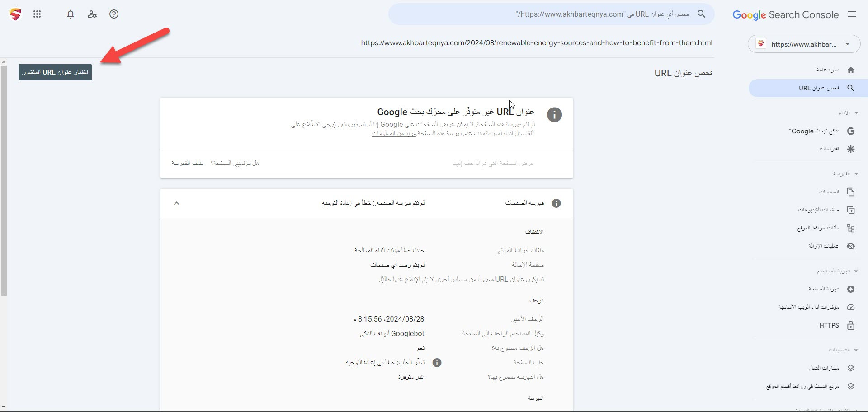The image size is (868, 412).
Task: Open the help question mark icon
Action: tap(114, 14)
